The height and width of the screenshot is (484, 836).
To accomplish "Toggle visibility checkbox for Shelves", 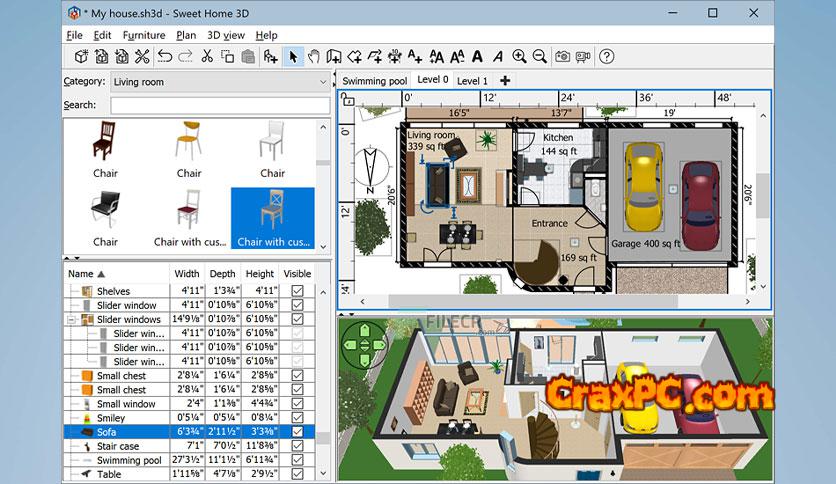I will click(297, 291).
